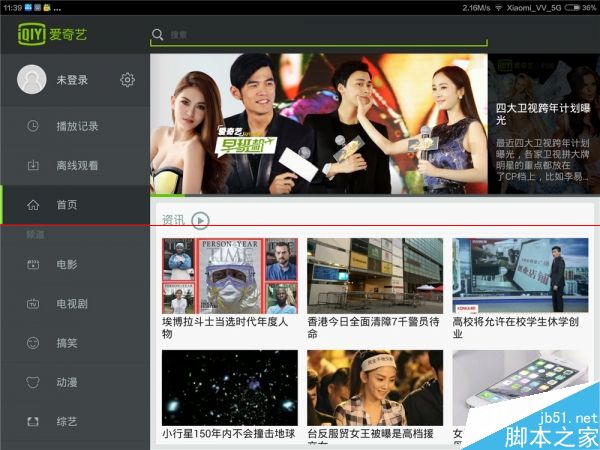
Task: Click the smiley icon for 搞笑
Action: 33,343
